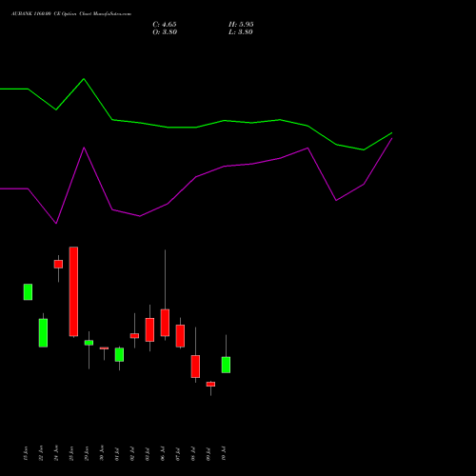Click the C: 4.65 close value
The height and width of the screenshot is (476, 476).
pos(165,25)
